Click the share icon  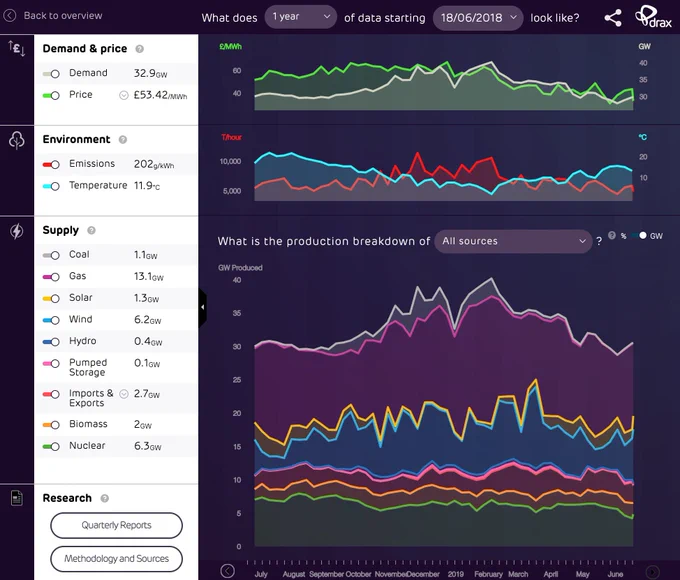point(613,18)
